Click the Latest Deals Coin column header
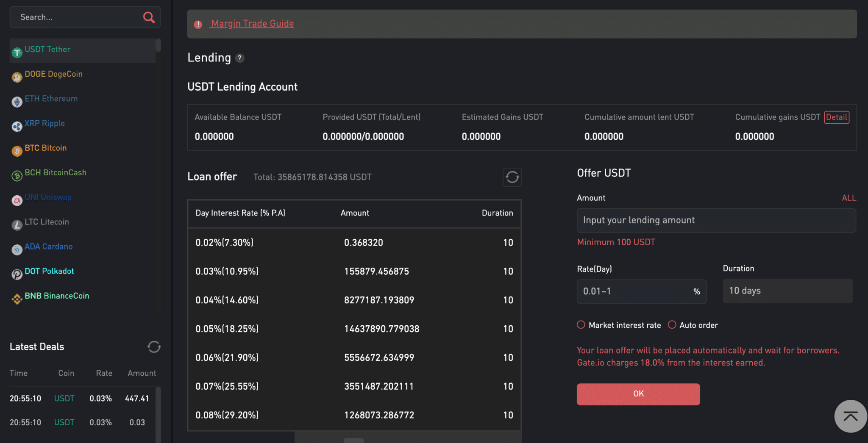 click(x=66, y=373)
